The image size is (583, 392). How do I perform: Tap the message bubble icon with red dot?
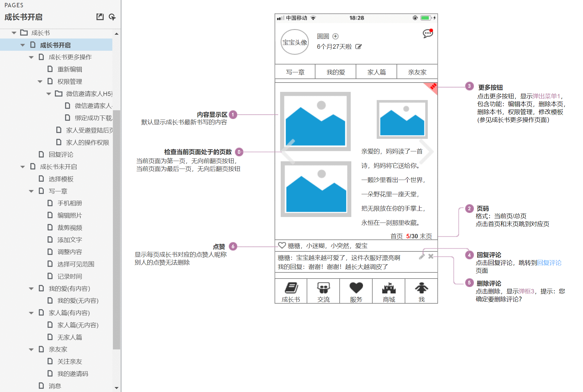(x=428, y=33)
